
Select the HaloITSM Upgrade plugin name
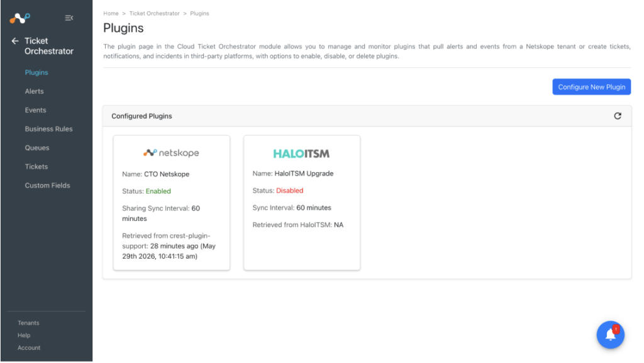click(304, 174)
